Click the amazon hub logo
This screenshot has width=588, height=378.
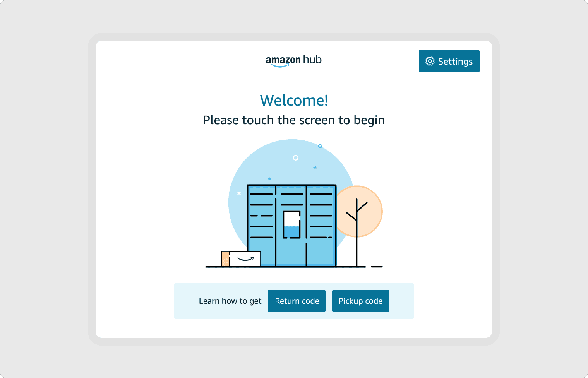click(x=294, y=61)
